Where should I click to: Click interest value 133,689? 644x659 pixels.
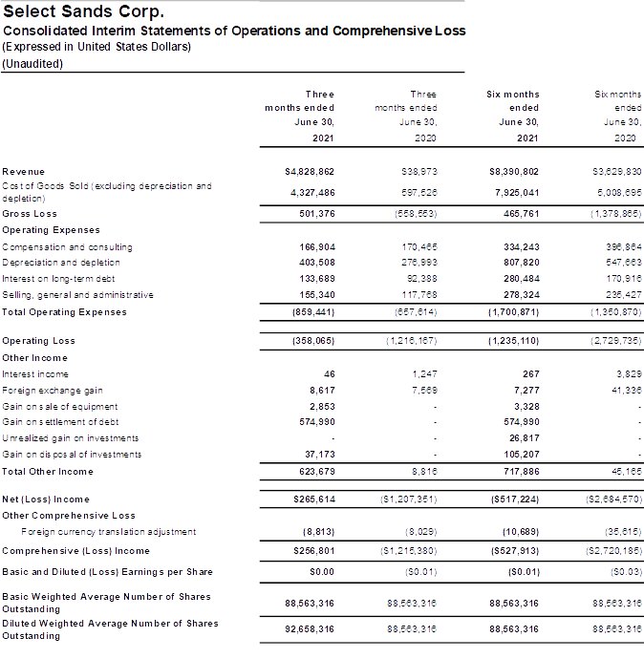pyautogui.click(x=317, y=279)
